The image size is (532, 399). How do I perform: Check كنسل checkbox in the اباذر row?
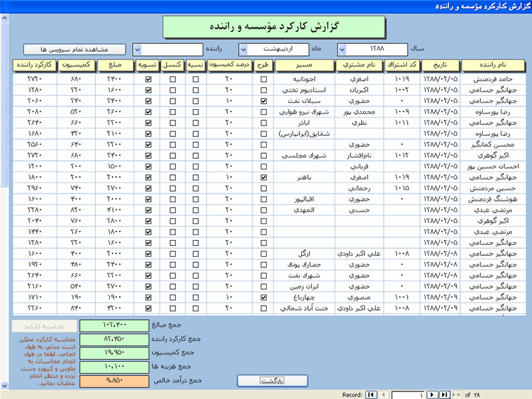[x=173, y=123]
